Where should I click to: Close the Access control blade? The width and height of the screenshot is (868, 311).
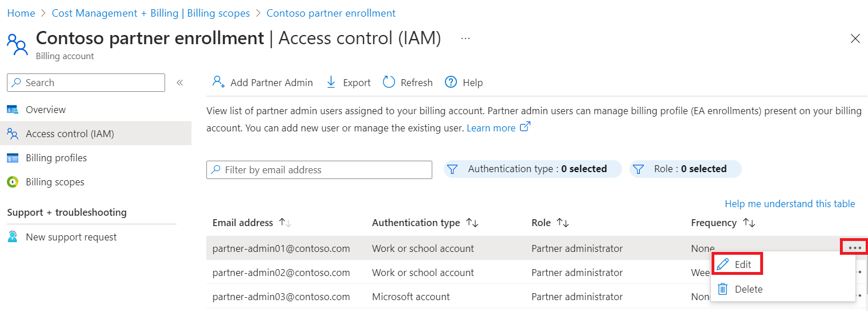pyautogui.click(x=855, y=38)
